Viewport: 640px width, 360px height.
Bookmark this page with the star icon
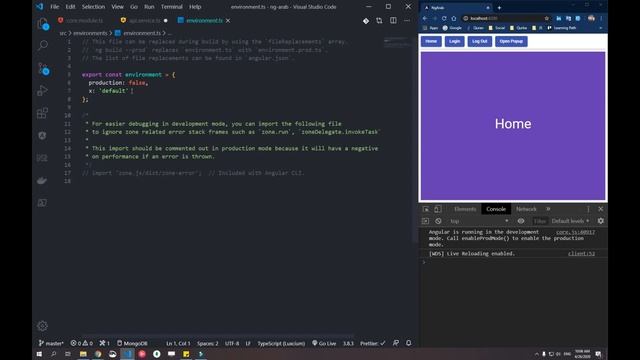coord(547,18)
